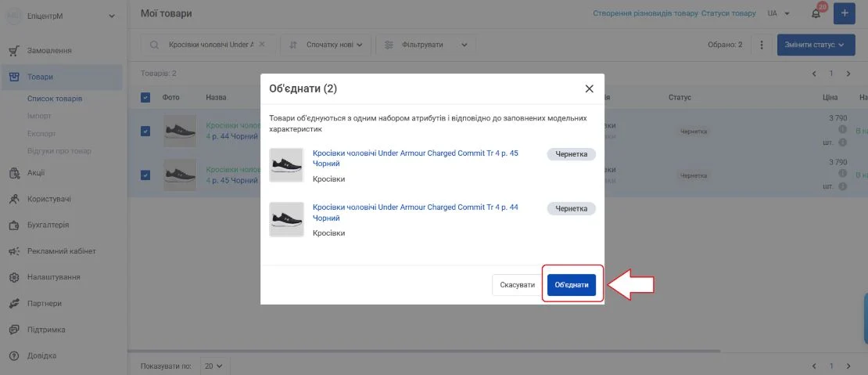Click top pagination previous arrow
This screenshot has width=868, height=375.
tap(814, 73)
